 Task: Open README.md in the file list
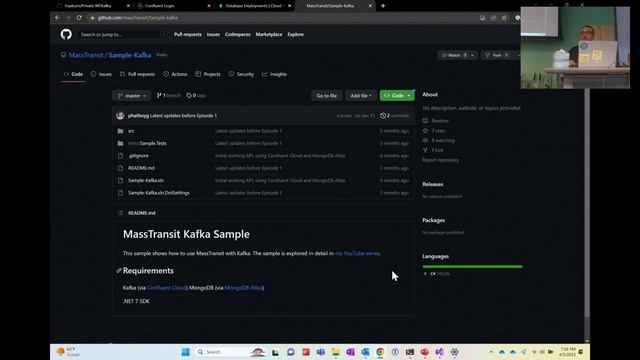pos(141,168)
